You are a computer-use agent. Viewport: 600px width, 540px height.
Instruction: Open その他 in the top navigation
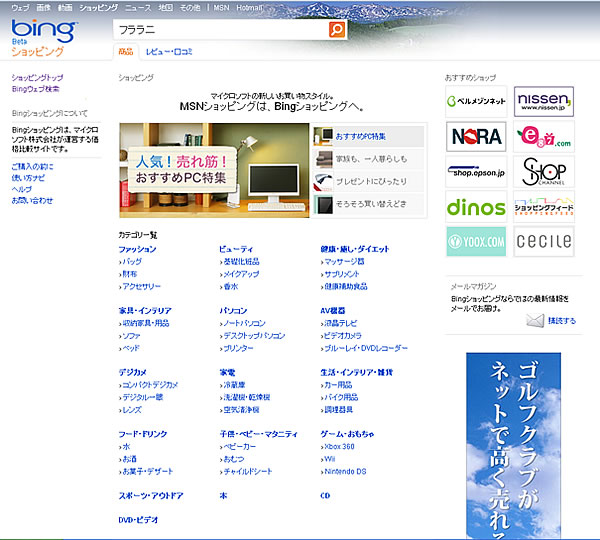click(x=190, y=8)
